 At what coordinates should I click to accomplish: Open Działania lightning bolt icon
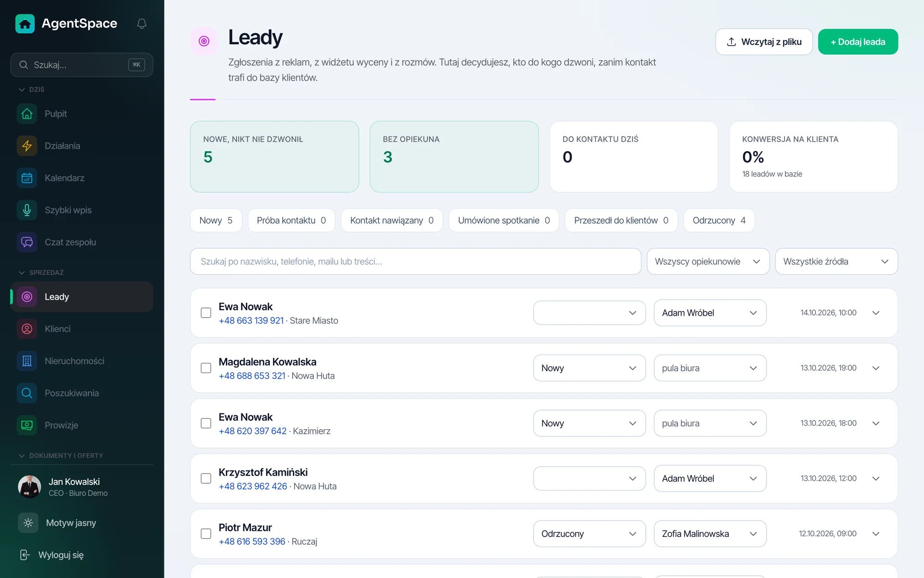[x=27, y=146]
